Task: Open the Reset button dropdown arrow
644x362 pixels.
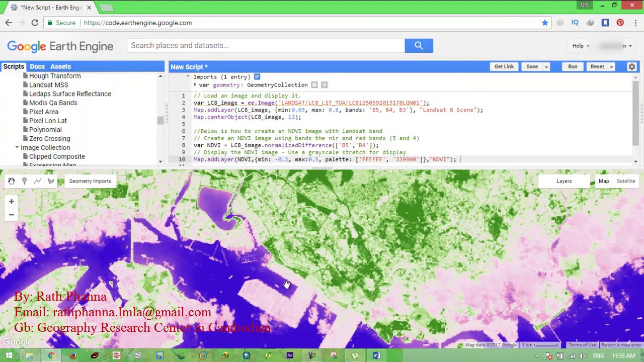Action: point(611,67)
